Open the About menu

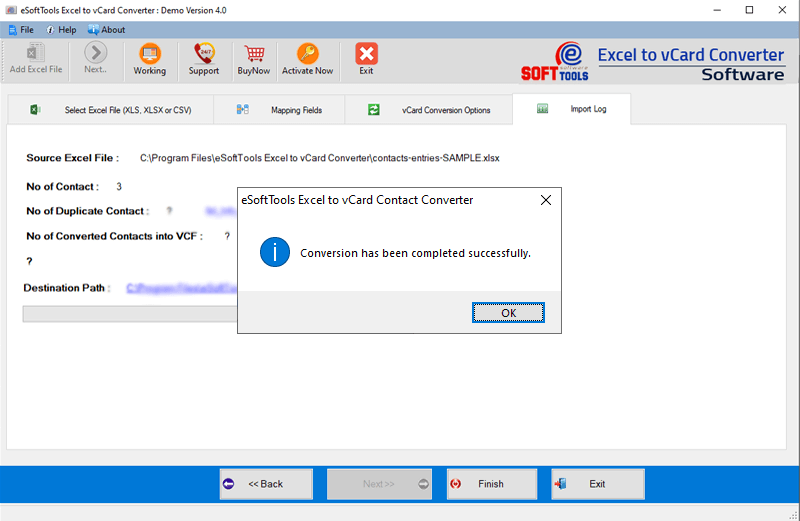pyautogui.click(x=106, y=30)
